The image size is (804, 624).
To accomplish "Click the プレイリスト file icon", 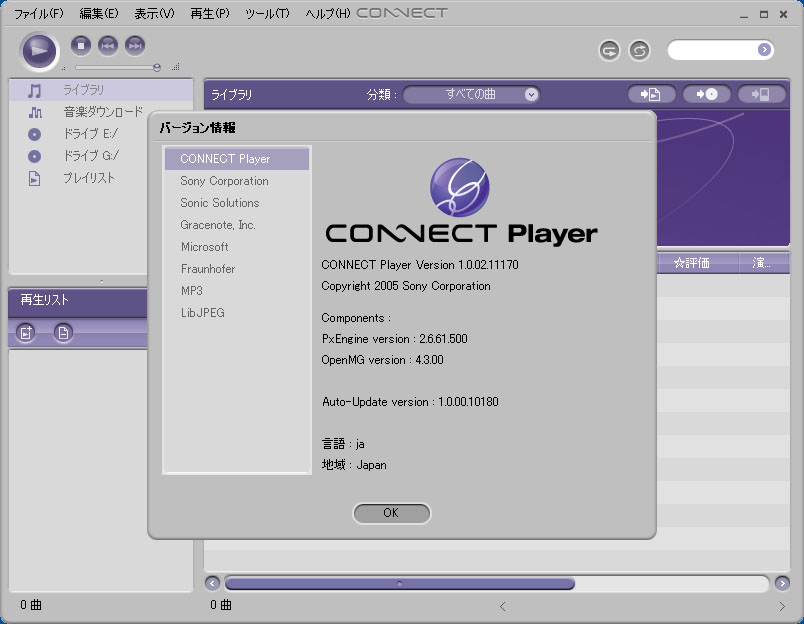I will click(34, 178).
